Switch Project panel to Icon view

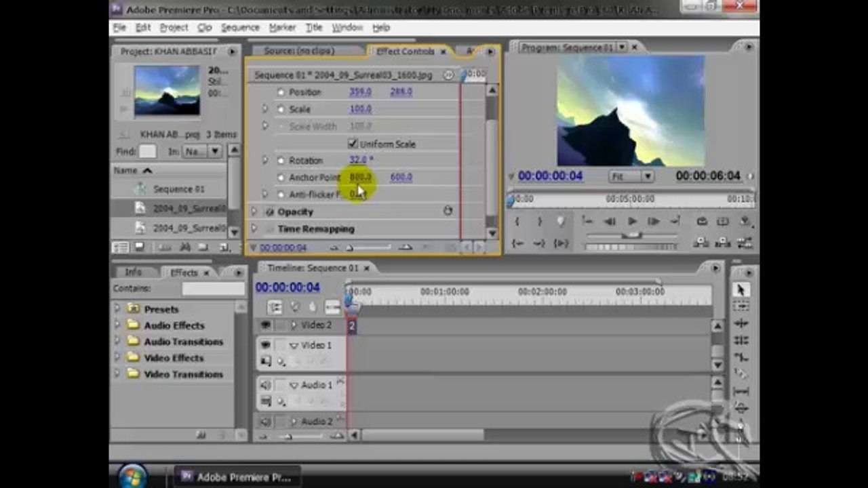click(x=139, y=247)
